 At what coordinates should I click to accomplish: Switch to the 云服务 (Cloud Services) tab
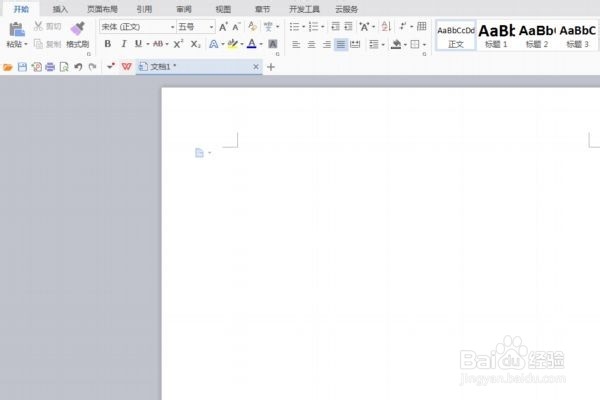[347, 9]
